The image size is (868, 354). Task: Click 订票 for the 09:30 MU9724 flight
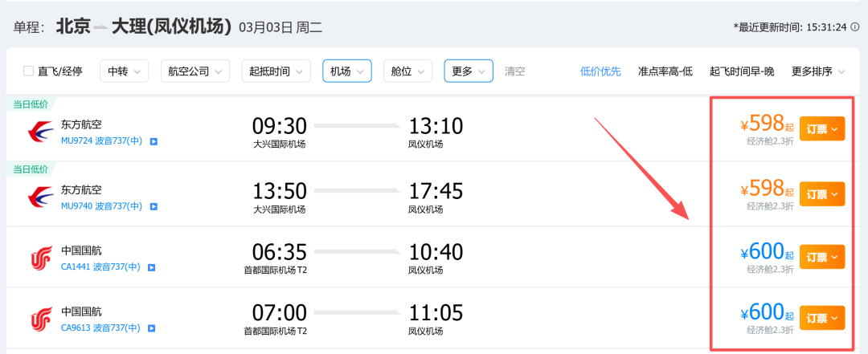click(x=822, y=129)
